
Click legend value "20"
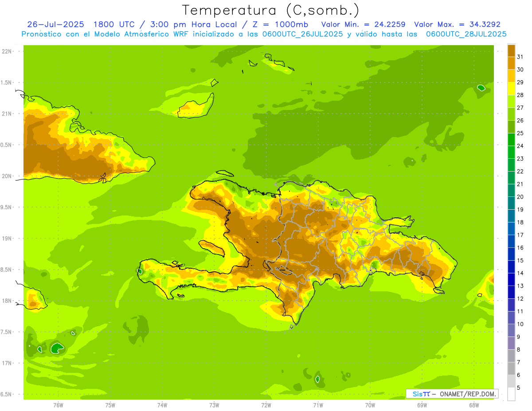pos(520,196)
